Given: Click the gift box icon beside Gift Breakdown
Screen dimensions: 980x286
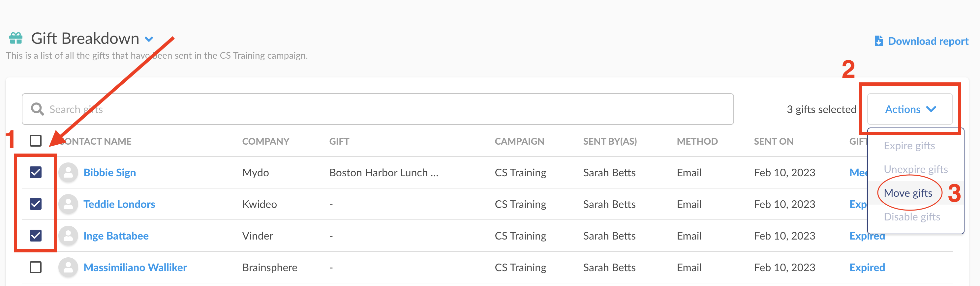Looking at the screenshot, I should [x=16, y=39].
